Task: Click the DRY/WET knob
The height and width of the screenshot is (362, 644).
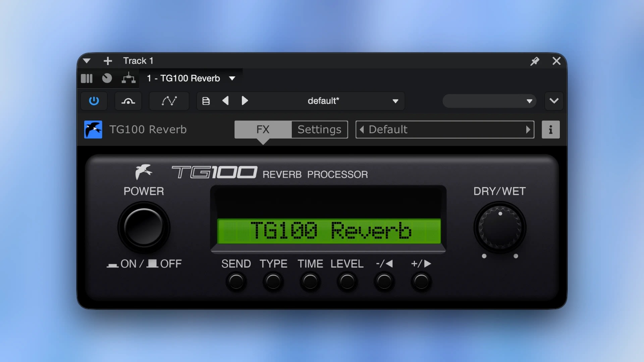Action: coord(500,228)
